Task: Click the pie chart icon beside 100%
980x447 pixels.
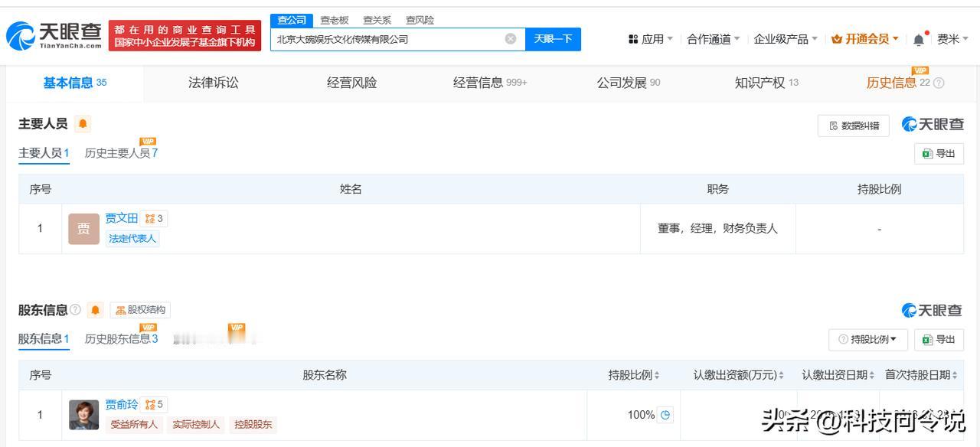Action: pos(665,415)
